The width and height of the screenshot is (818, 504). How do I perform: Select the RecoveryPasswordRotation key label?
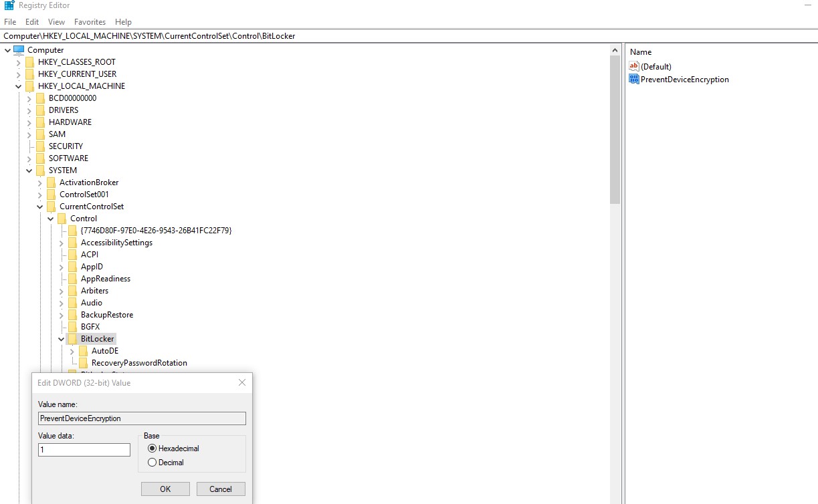(139, 363)
